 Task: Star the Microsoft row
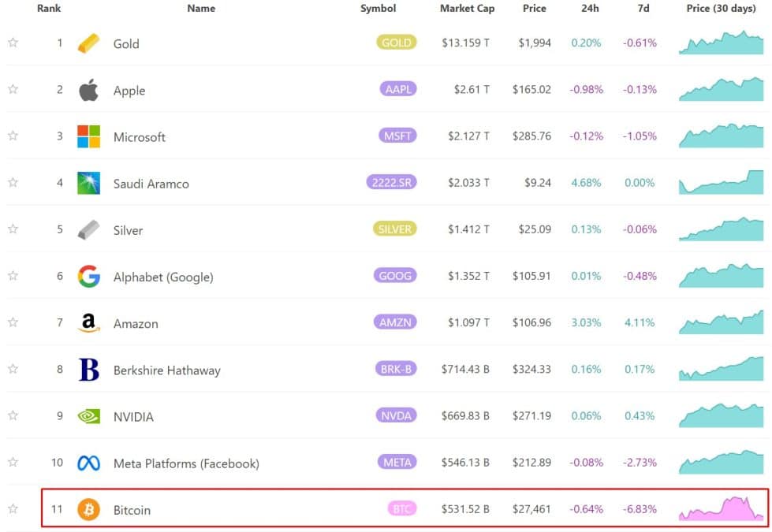click(13, 136)
